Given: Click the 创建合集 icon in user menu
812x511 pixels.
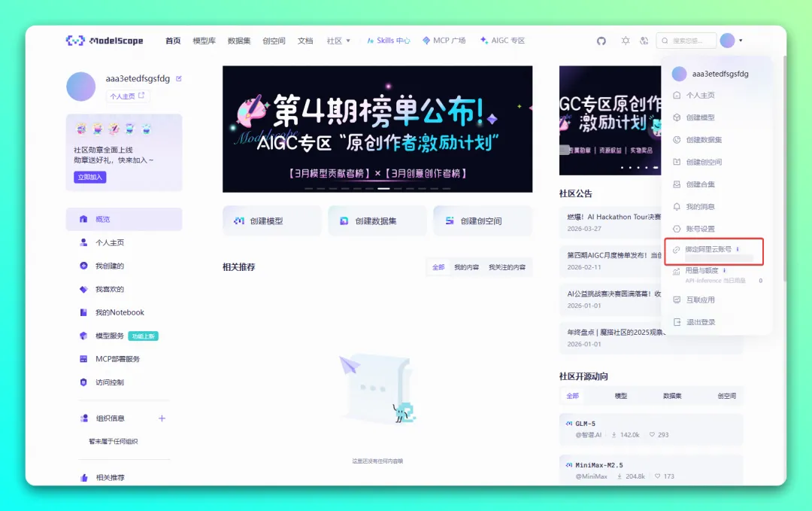Looking at the screenshot, I should [677, 184].
